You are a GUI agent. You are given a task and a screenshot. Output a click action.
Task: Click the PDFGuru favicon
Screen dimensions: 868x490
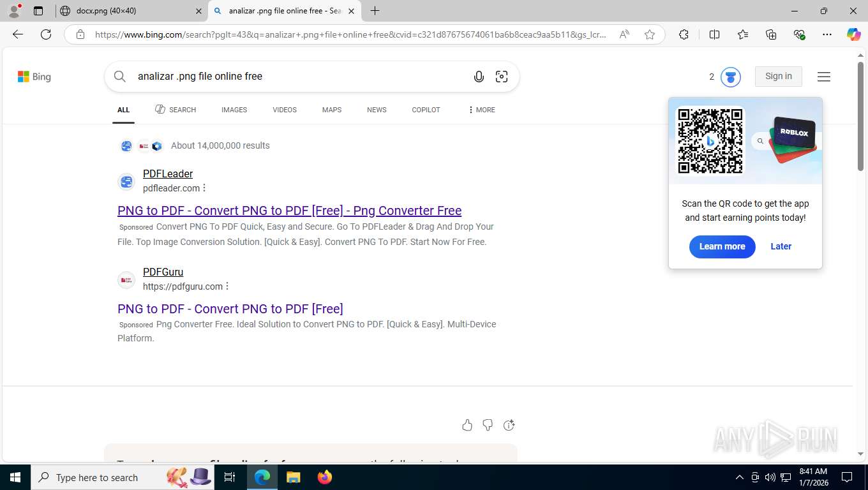click(126, 280)
